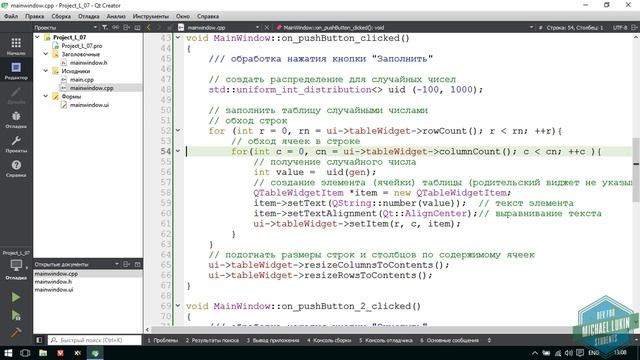The height and width of the screenshot is (360, 640).
Task: Click the Строка 54, Столбец 1 position indicator
Action: (574, 27)
